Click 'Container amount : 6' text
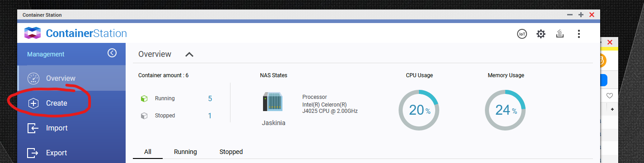This screenshot has height=163, width=644. coord(163,75)
